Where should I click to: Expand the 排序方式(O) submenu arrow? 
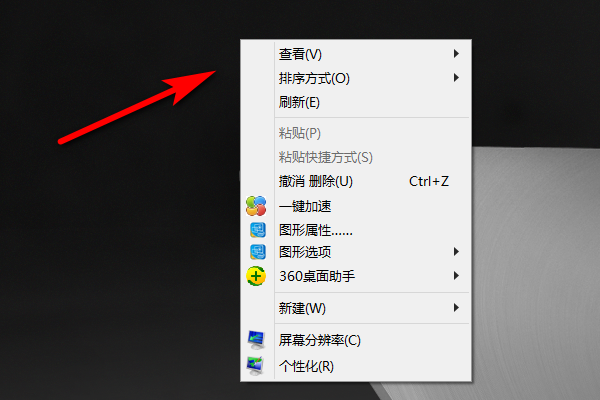pos(456,78)
